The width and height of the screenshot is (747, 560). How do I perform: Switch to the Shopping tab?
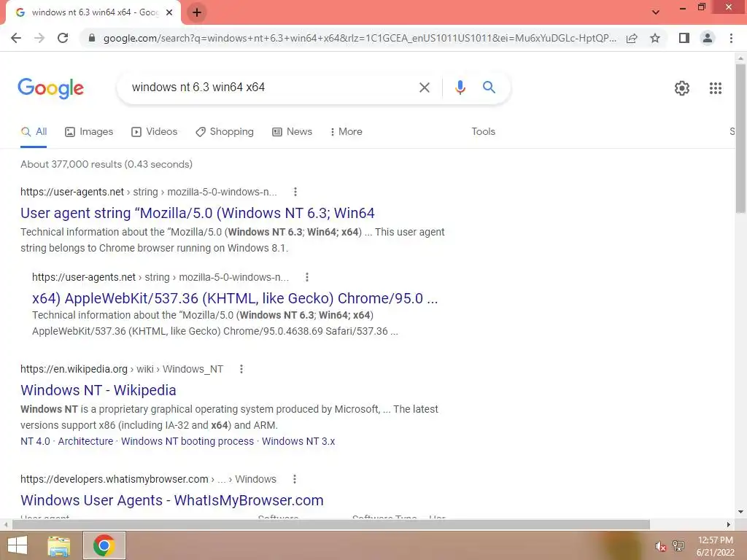225,131
